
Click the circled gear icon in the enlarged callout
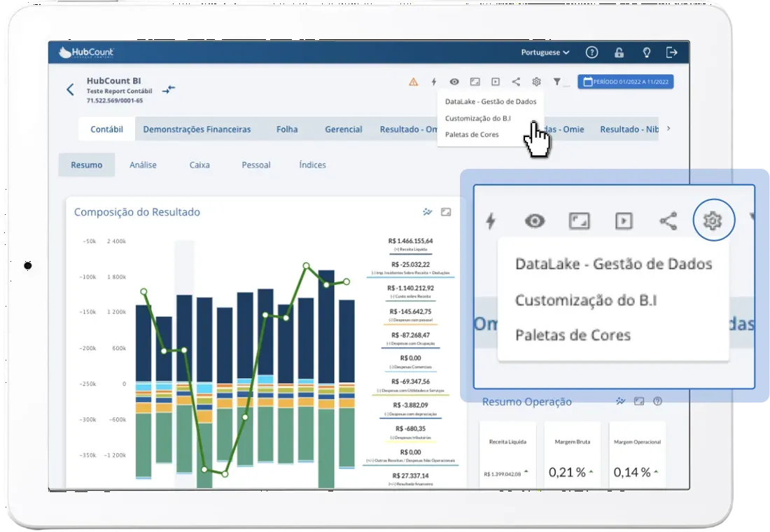(x=713, y=220)
